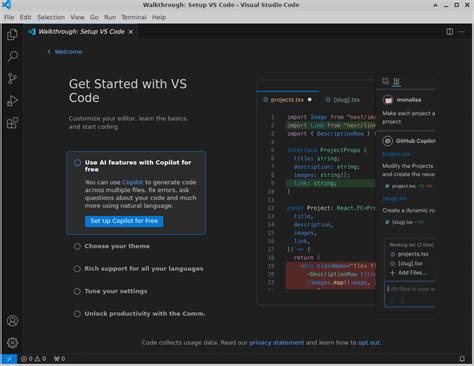
Task: Open the Search view in activity bar
Action: [x=12, y=56]
